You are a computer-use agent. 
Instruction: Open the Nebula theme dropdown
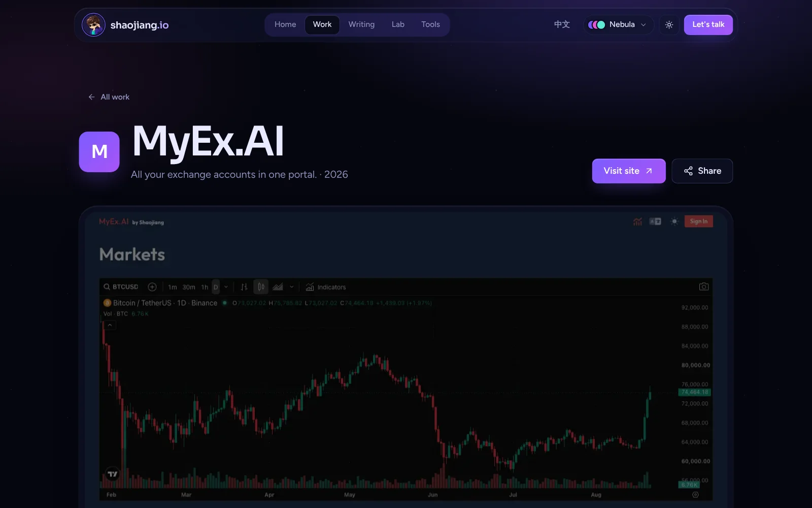coord(617,24)
